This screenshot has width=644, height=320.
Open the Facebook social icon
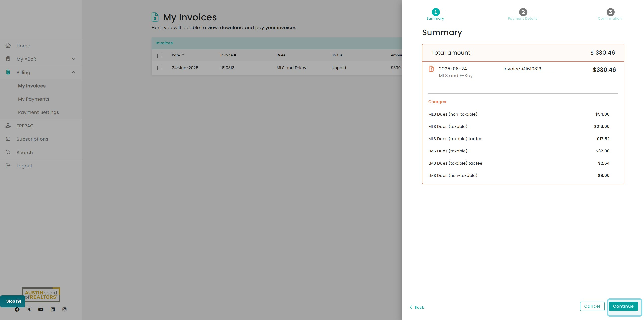click(x=17, y=309)
